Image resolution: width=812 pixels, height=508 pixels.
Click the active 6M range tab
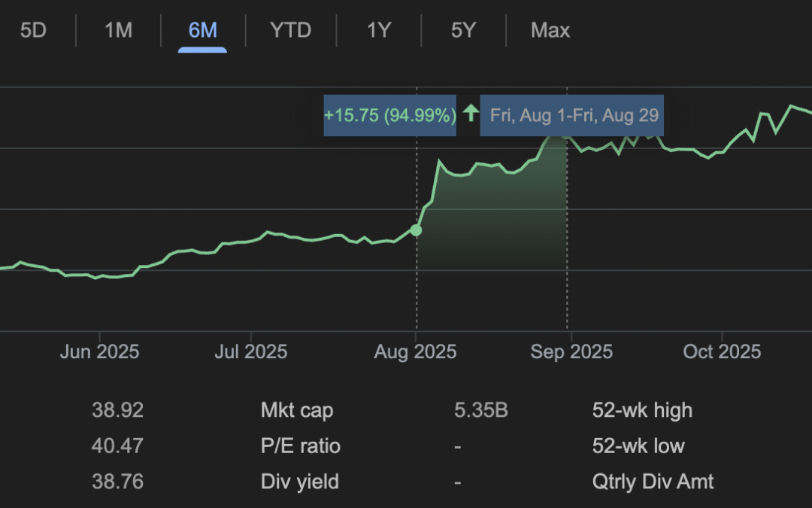tap(202, 31)
